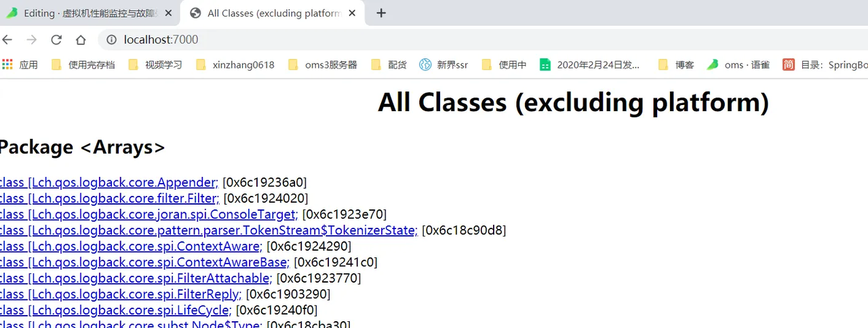Click the browser forward arrow
Image resolution: width=868 pixels, height=328 pixels.
click(31, 40)
